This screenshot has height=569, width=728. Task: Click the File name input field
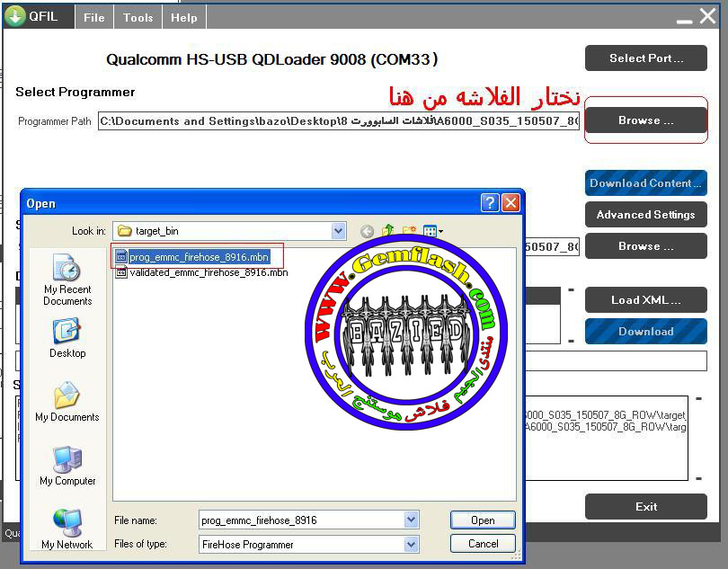pos(301,520)
